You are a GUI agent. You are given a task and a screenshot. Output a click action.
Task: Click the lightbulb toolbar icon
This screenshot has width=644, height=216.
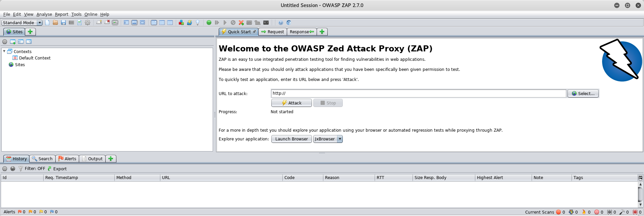pos(198,23)
